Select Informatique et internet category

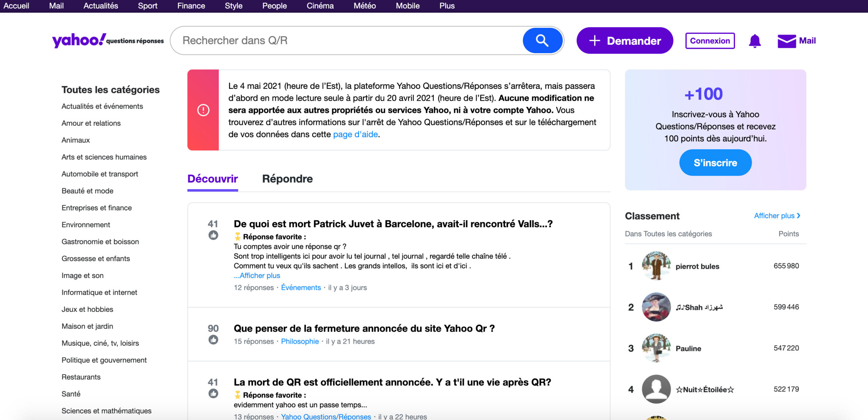tap(99, 293)
